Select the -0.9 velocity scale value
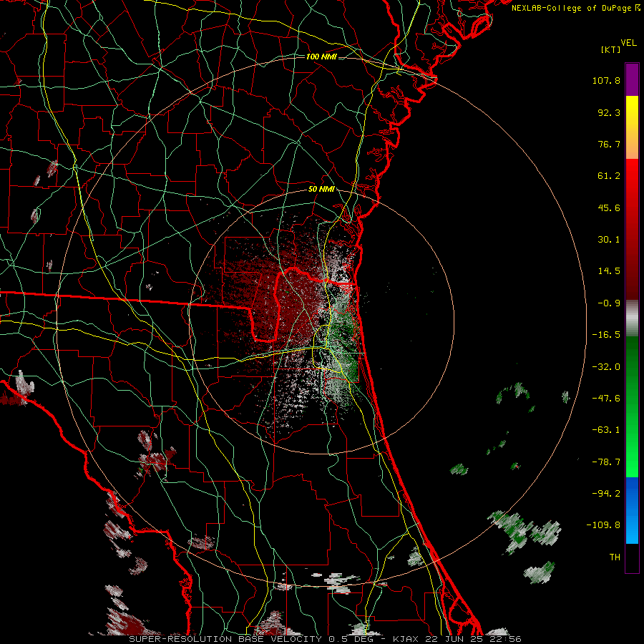Screen dimensions: 644x644 [609, 303]
